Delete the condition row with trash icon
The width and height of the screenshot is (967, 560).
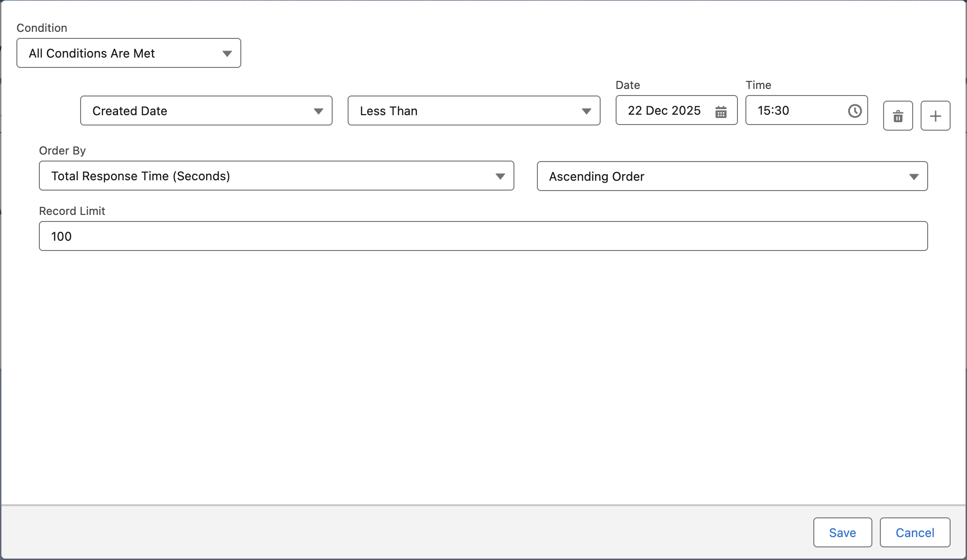tap(898, 116)
